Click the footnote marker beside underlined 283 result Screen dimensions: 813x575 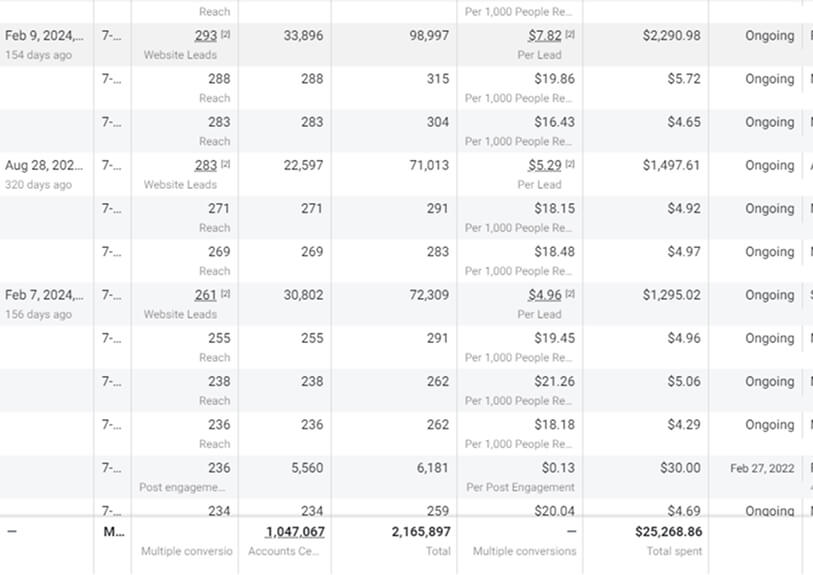pyautogui.click(x=226, y=165)
